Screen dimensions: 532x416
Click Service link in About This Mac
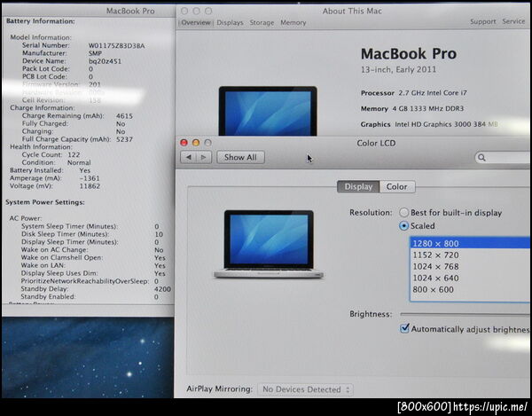(x=513, y=21)
